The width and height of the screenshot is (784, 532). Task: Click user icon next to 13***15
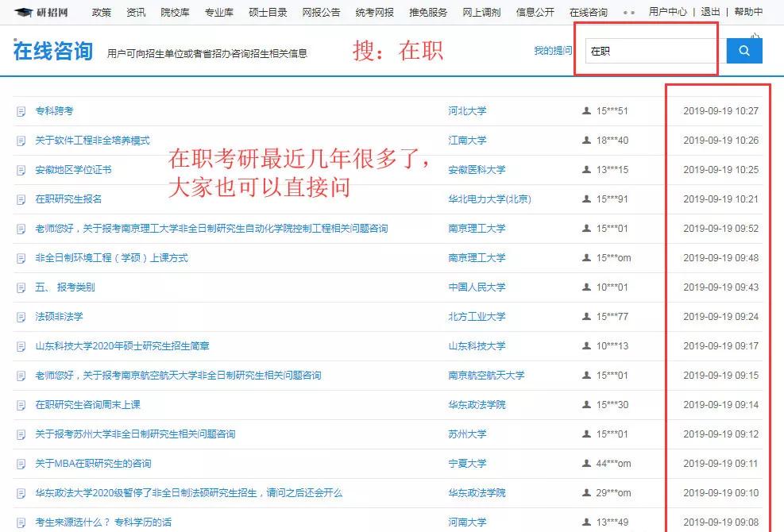[x=586, y=169]
